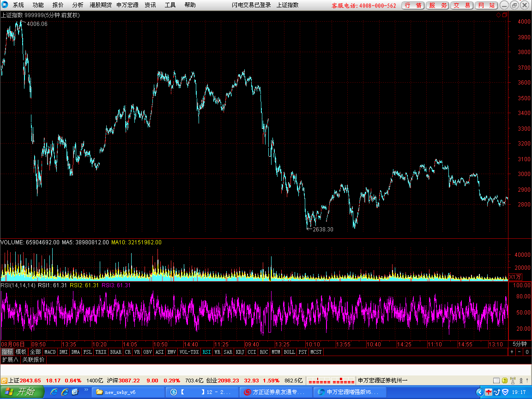
Task: Open the 功能 menu
Action: pyautogui.click(x=38, y=5)
